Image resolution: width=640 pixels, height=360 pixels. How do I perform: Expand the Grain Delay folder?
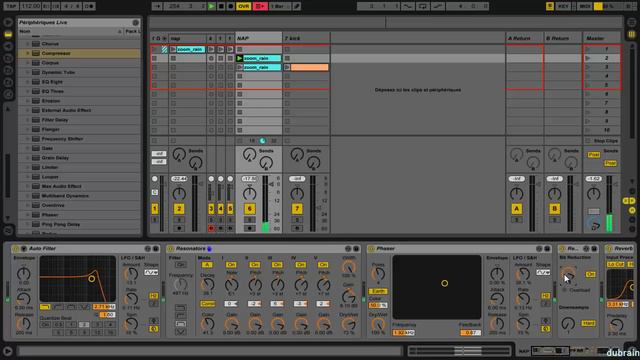[28, 158]
